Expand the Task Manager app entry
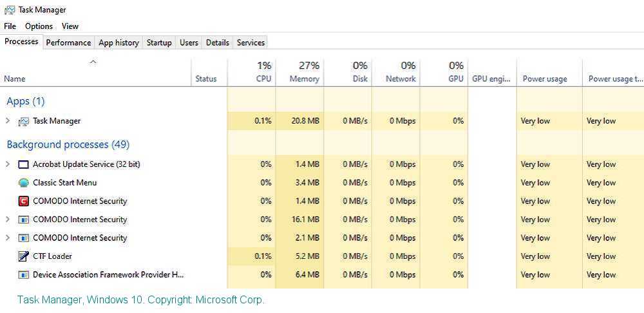Image resolution: width=644 pixels, height=313 pixels. tap(7, 121)
